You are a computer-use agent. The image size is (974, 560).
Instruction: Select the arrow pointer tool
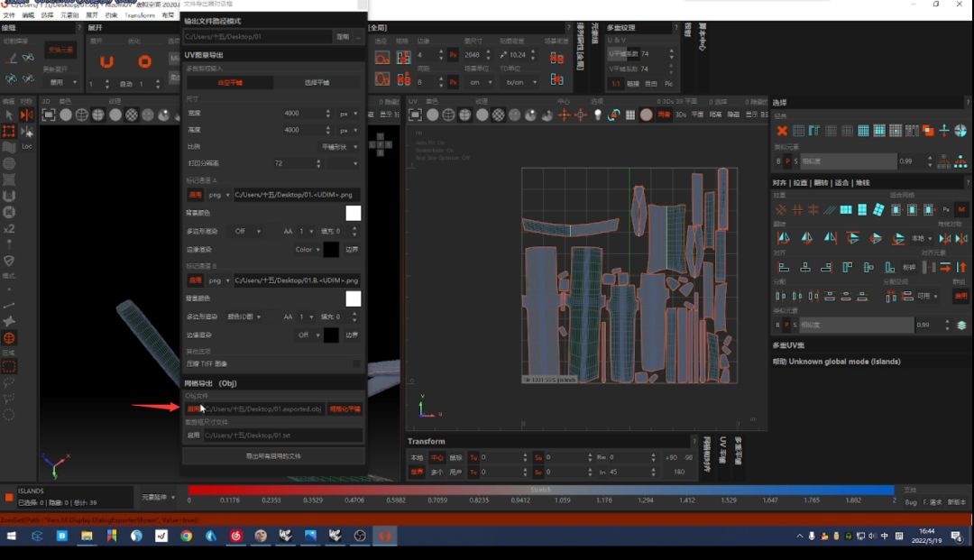point(9,115)
